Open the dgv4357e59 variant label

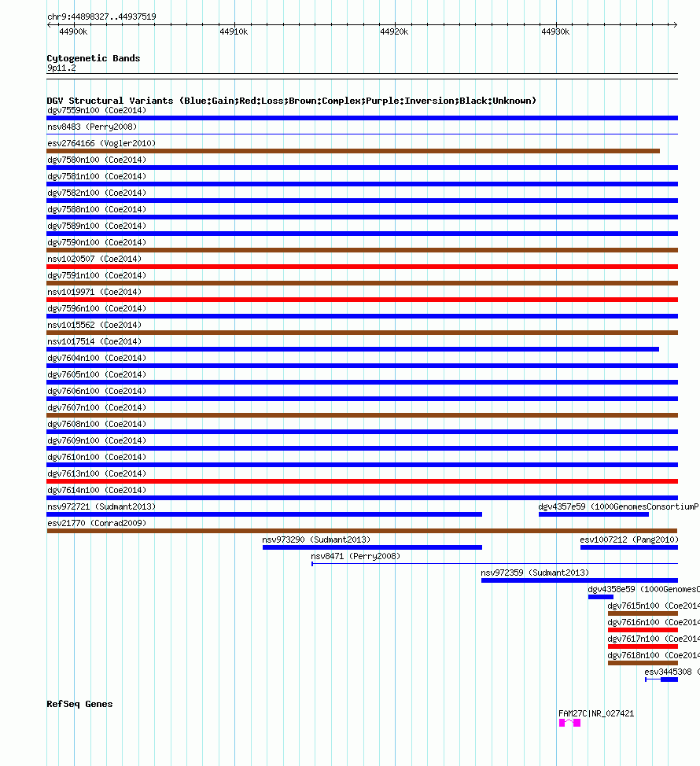pyautogui.click(x=619, y=507)
